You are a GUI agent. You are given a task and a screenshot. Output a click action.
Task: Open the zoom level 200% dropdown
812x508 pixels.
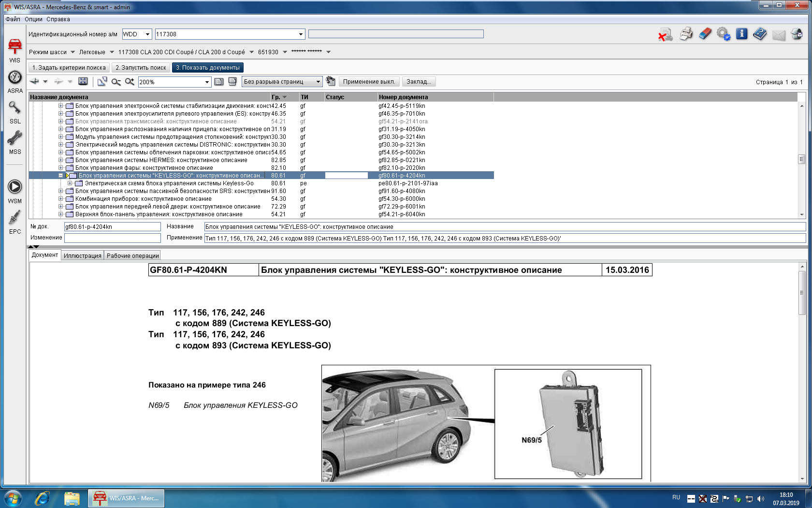207,82
